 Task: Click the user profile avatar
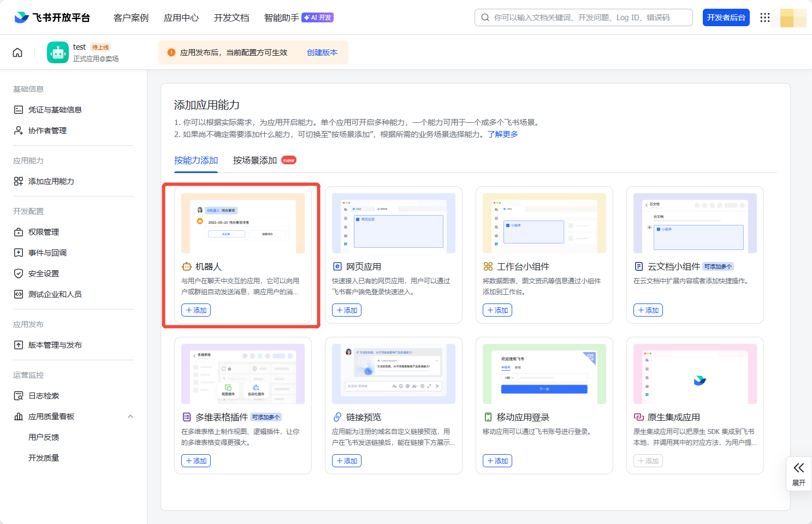tap(793, 17)
